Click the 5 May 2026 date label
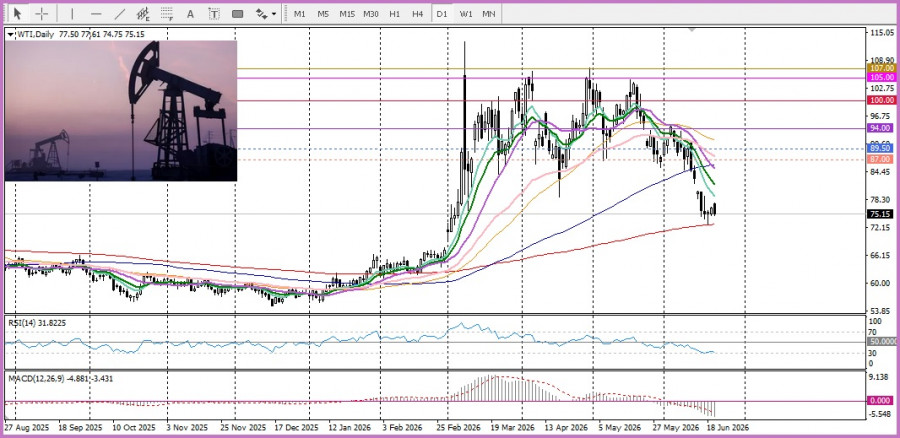 click(619, 428)
